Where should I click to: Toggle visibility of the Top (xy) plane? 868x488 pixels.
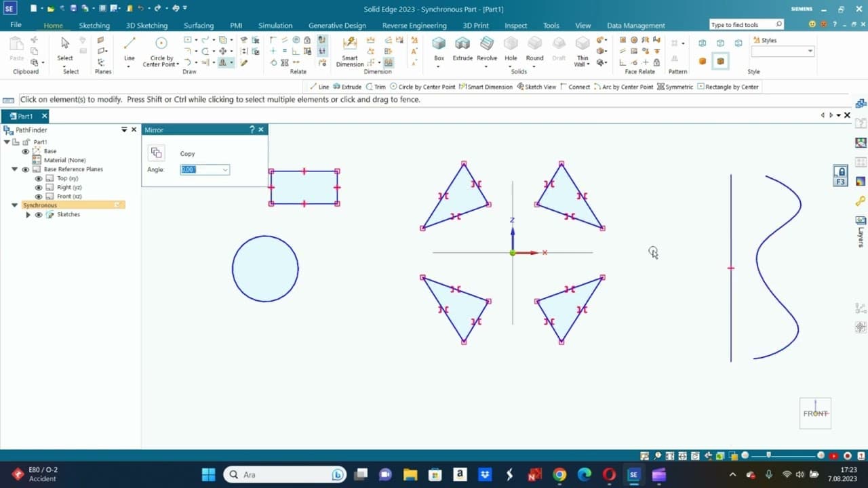39,178
